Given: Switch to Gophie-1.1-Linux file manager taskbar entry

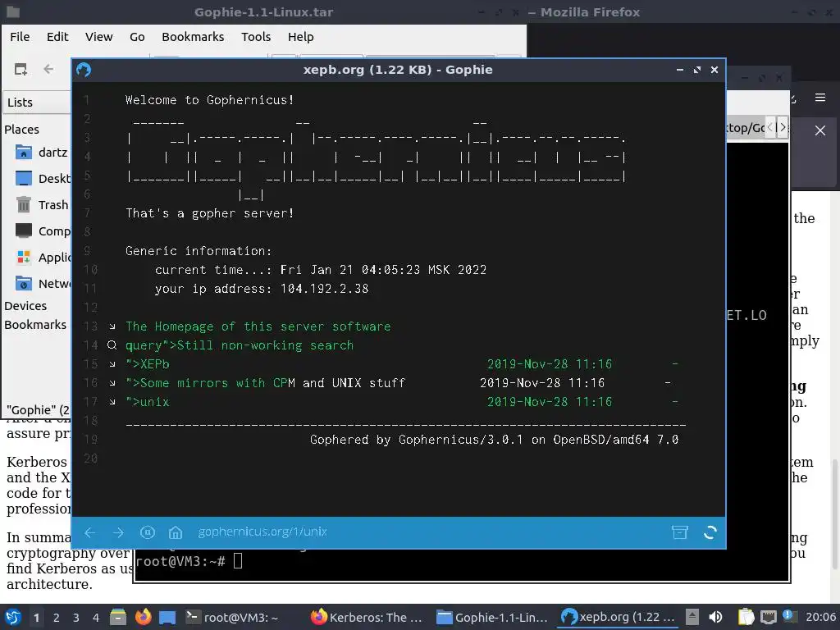Looking at the screenshot, I should click(x=492, y=618).
